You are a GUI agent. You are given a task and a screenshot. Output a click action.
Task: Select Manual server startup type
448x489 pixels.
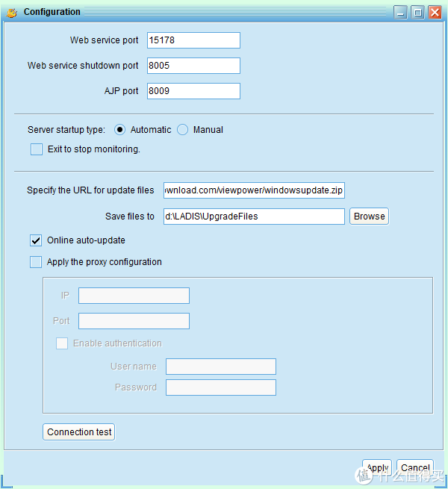pos(182,130)
